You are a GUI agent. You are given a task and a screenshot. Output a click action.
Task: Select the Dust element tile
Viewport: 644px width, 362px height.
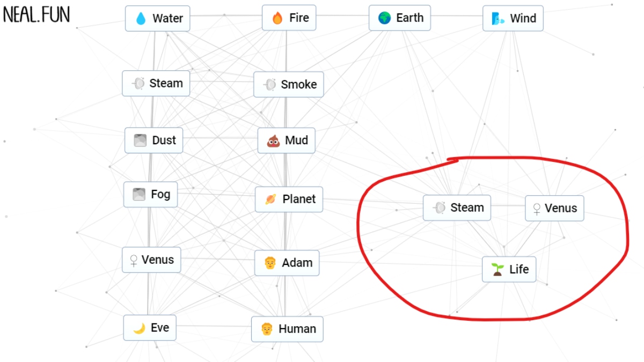click(x=153, y=140)
